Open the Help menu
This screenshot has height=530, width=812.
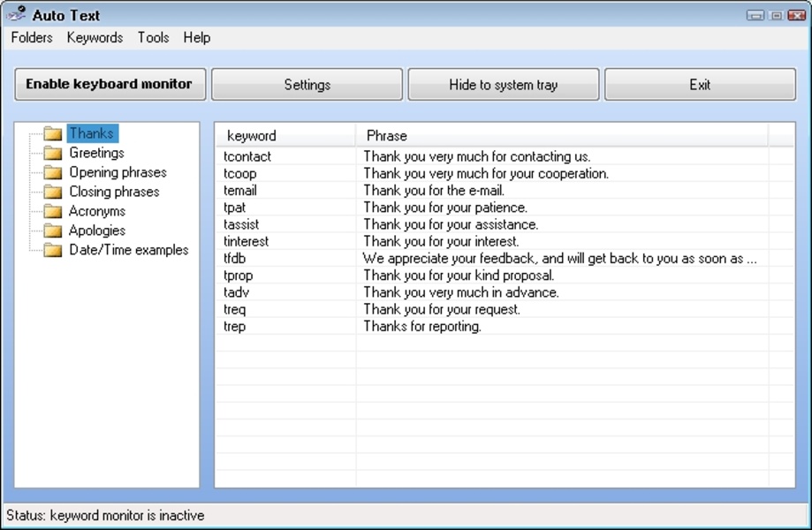click(x=197, y=38)
